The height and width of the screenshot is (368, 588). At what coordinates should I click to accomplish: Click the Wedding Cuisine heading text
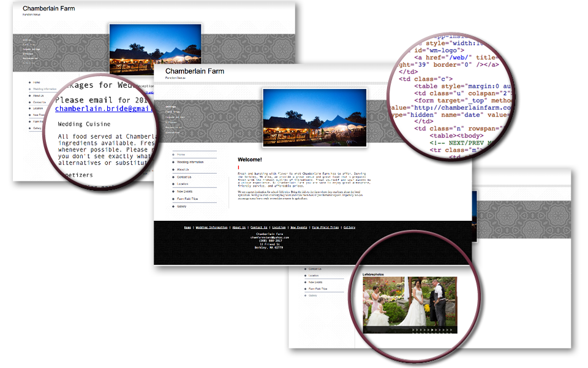pos(84,124)
